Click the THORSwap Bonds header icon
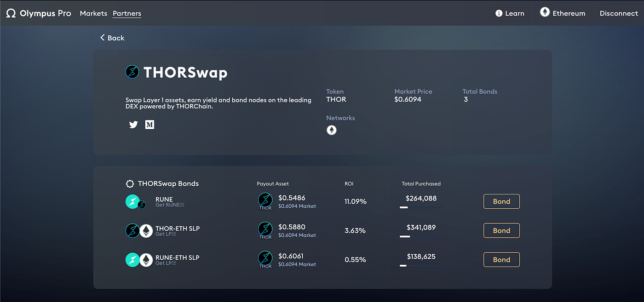The height and width of the screenshot is (302, 644). [x=130, y=184]
